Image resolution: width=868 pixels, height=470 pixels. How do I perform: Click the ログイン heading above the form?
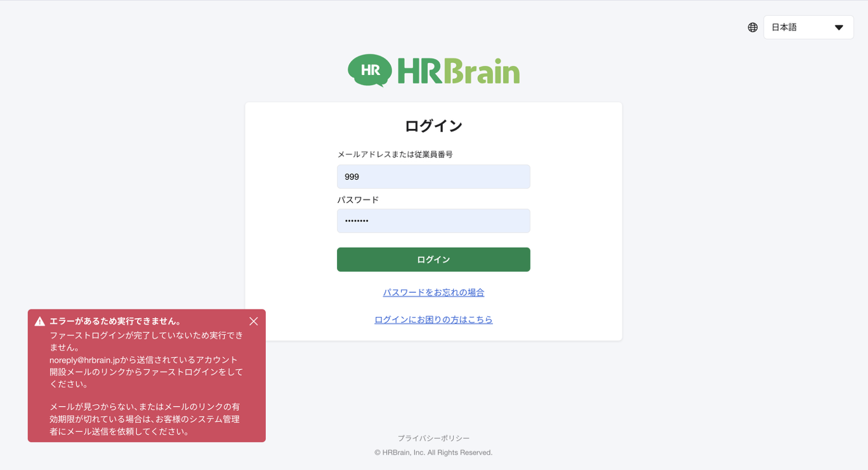pyautogui.click(x=433, y=126)
